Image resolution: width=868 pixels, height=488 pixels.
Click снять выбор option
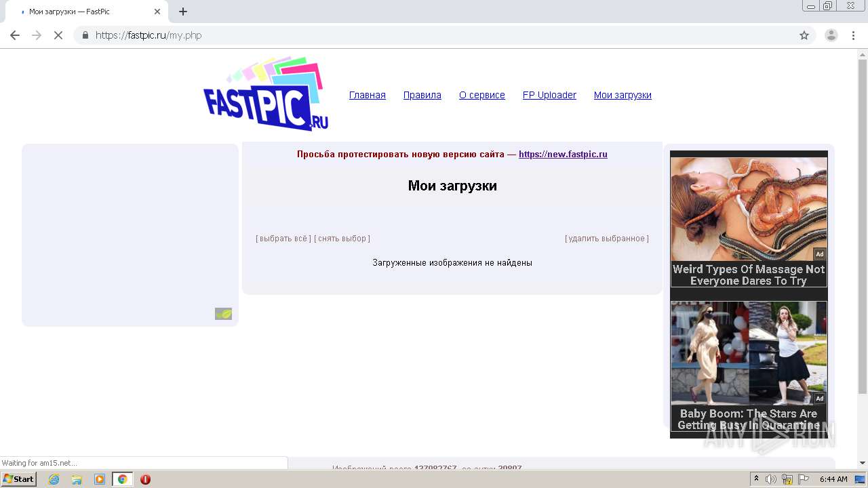pos(342,239)
